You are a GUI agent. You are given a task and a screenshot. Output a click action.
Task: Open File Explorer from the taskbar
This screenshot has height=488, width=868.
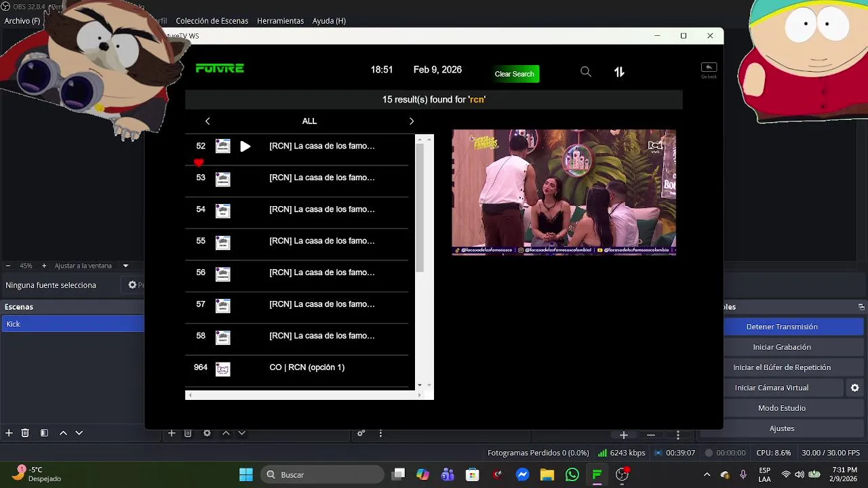pyautogui.click(x=547, y=474)
